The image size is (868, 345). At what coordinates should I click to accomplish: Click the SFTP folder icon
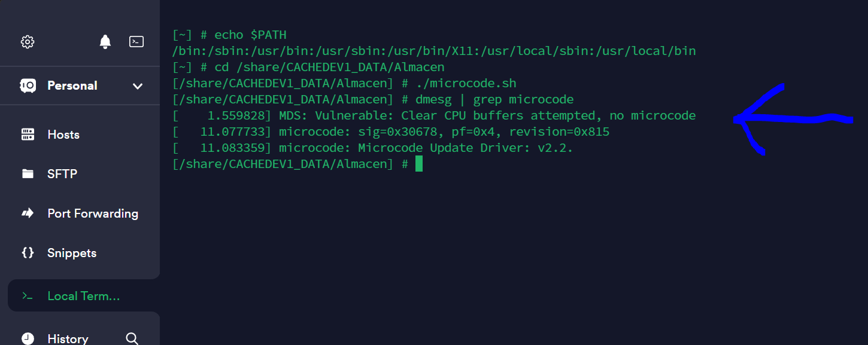(28, 174)
